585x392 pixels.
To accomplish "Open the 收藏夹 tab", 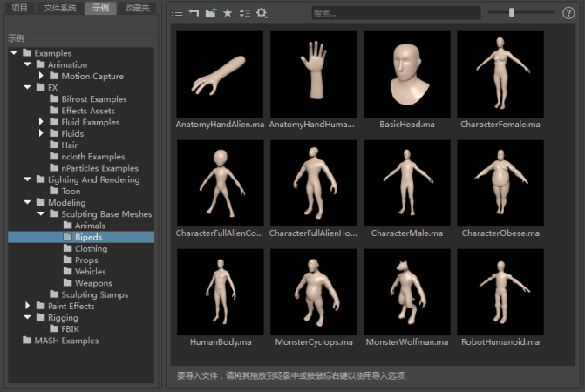I will coord(136,8).
